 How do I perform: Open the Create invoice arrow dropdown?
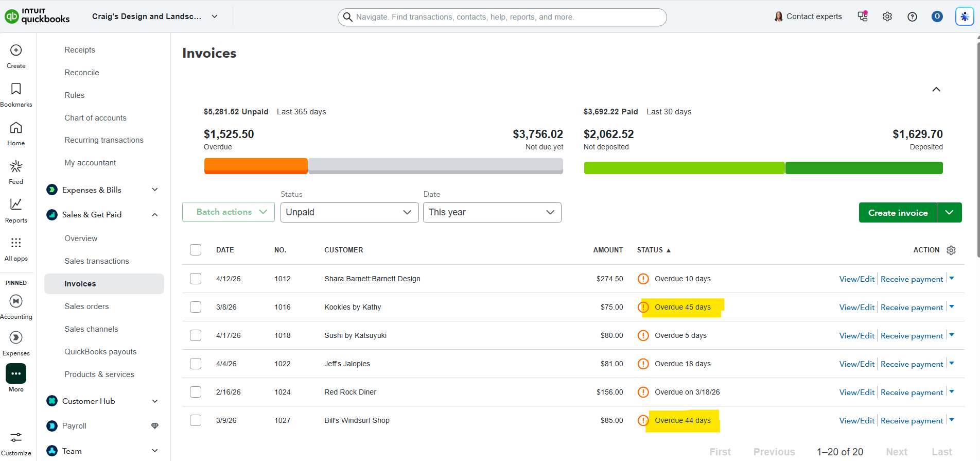tap(950, 212)
